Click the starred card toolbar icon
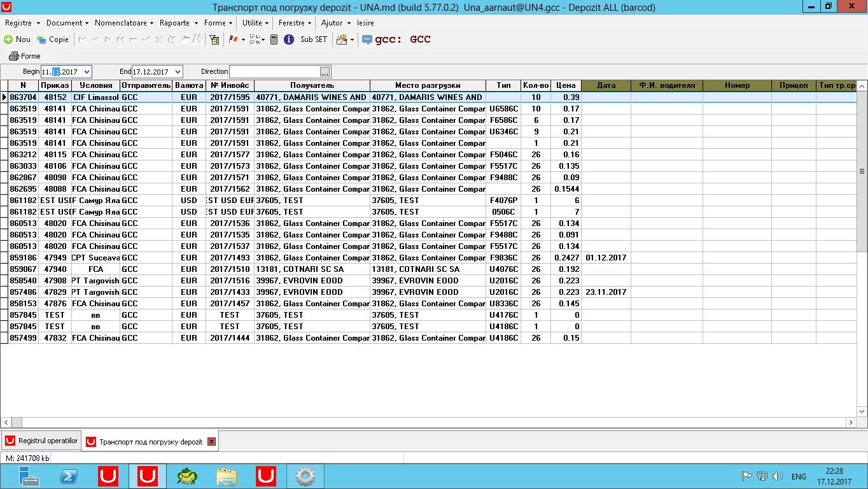 coord(342,39)
